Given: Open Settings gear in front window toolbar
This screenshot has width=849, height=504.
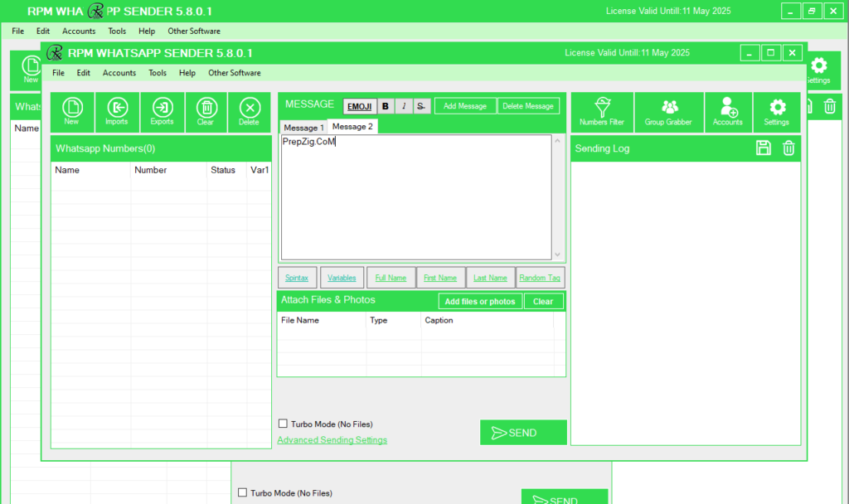Looking at the screenshot, I should [x=777, y=112].
